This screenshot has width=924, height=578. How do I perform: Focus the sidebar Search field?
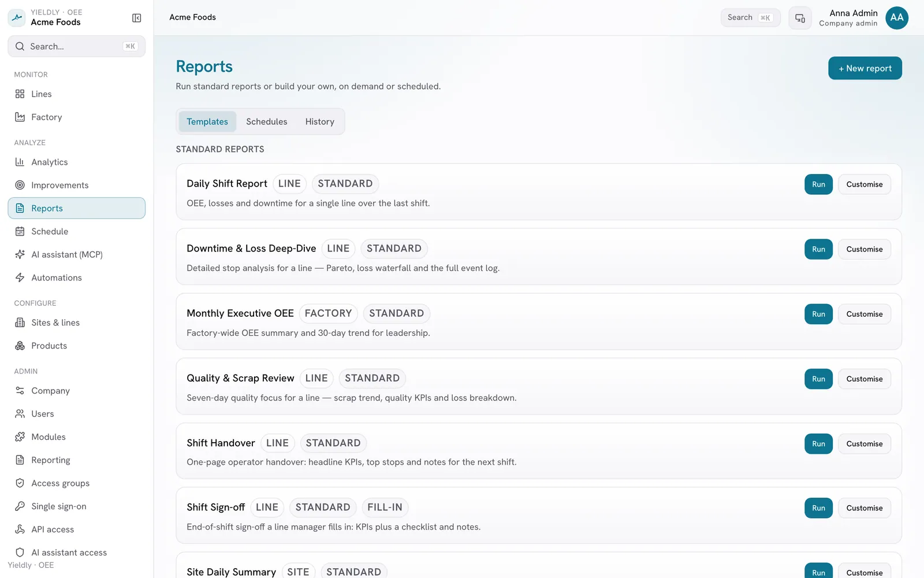[x=76, y=46]
